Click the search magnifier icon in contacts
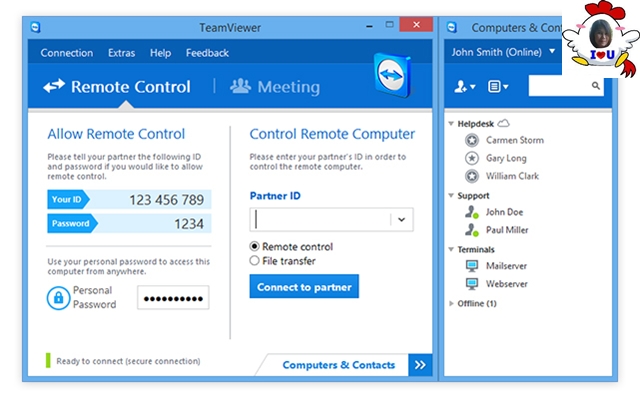640x400 pixels. 596,85
